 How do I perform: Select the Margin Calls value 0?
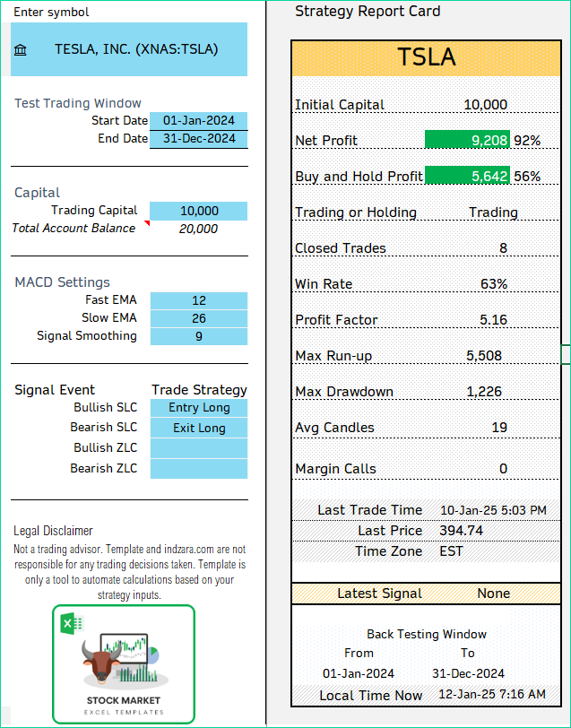click(503, 469)
